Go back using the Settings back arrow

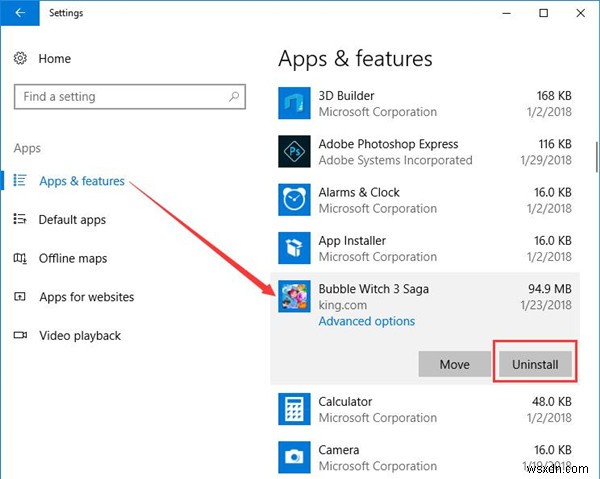(20, 13)
